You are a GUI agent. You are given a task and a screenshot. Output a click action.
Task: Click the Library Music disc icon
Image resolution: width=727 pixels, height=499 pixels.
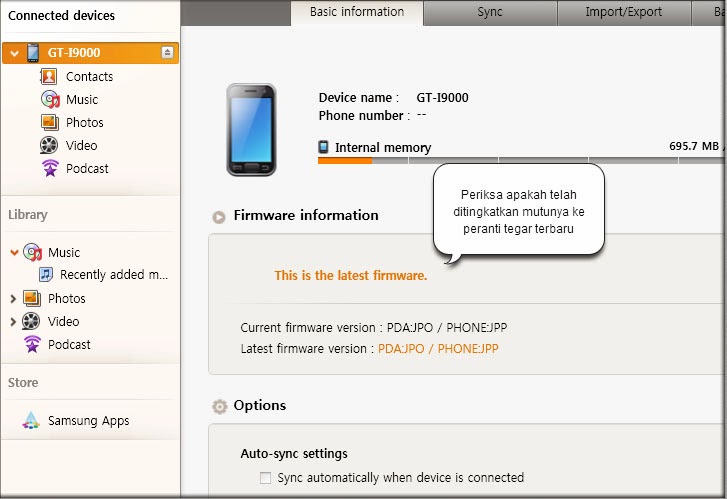(32, 252)
